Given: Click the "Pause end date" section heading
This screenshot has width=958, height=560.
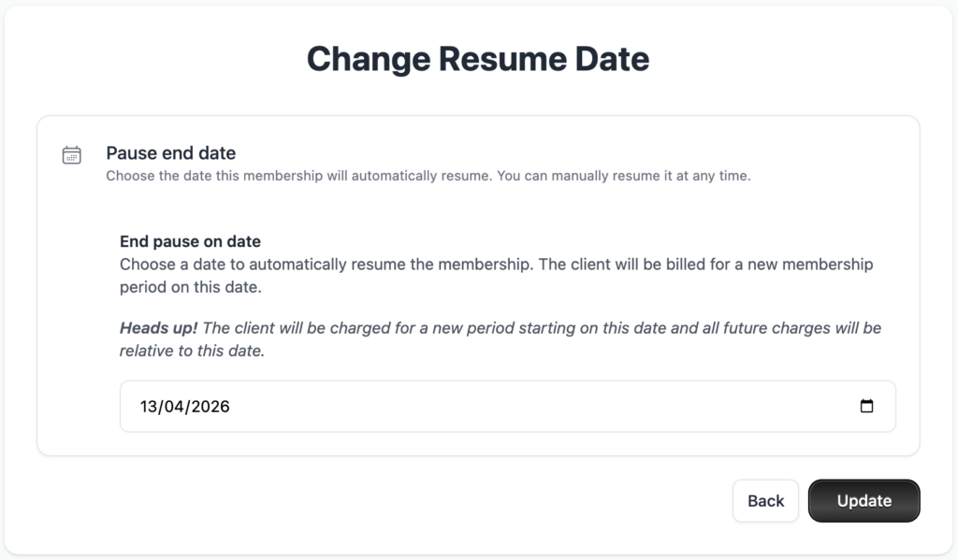Looking at the screenshot, I should point(170,153).
